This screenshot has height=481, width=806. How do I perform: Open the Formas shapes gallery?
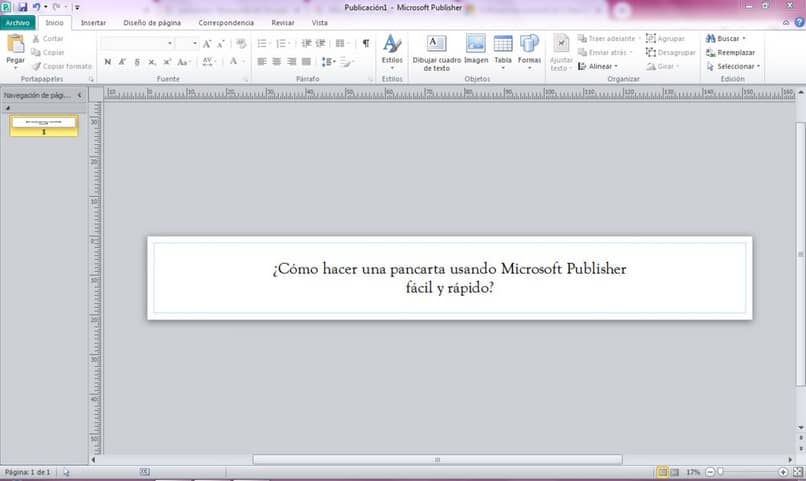pyautogui.click(x=529, y=51)
